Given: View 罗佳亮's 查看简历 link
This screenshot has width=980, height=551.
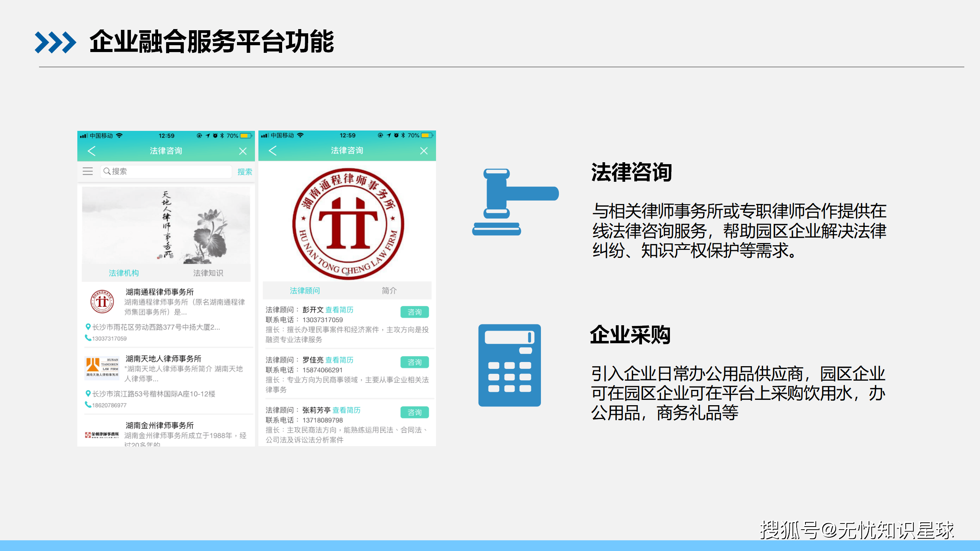Looking at the screenshot, I should tap(339, 360).
